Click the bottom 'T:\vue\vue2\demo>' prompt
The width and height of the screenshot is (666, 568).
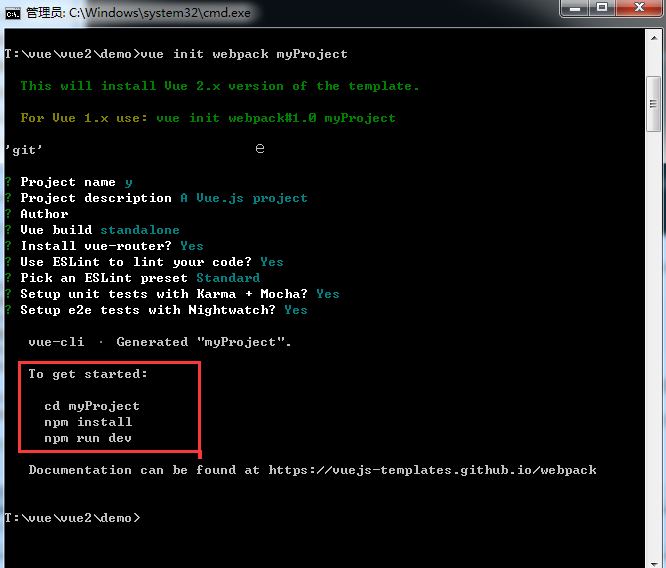[72, 518]
